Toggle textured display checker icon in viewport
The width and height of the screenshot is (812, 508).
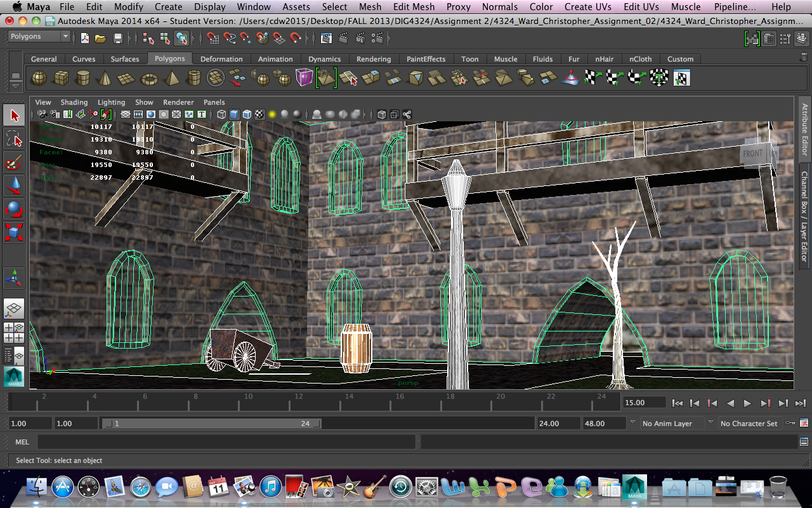coord(259,115)
